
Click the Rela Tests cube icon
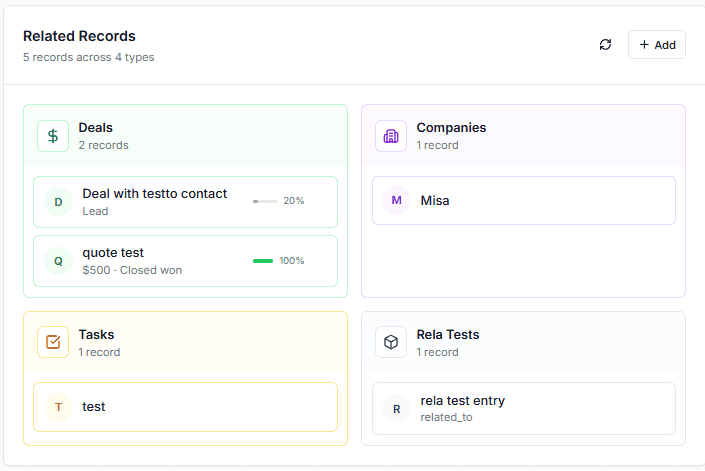(x=391, y=342)
